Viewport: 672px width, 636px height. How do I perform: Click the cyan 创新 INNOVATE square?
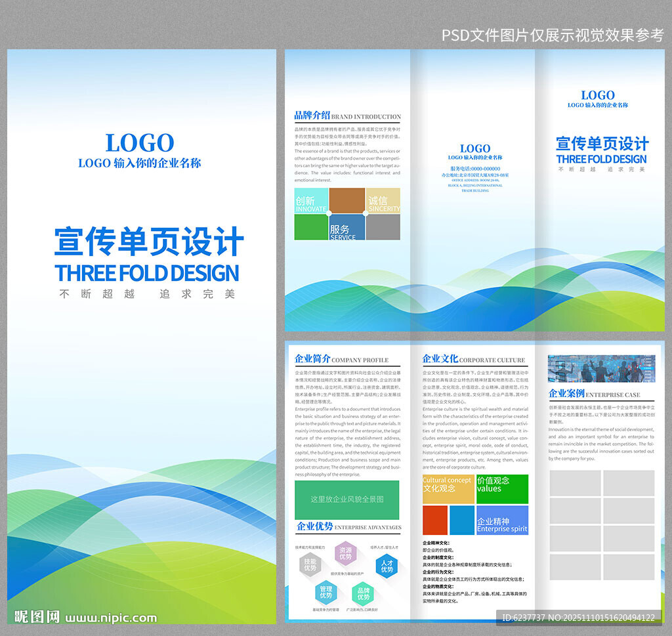(311, 200)
